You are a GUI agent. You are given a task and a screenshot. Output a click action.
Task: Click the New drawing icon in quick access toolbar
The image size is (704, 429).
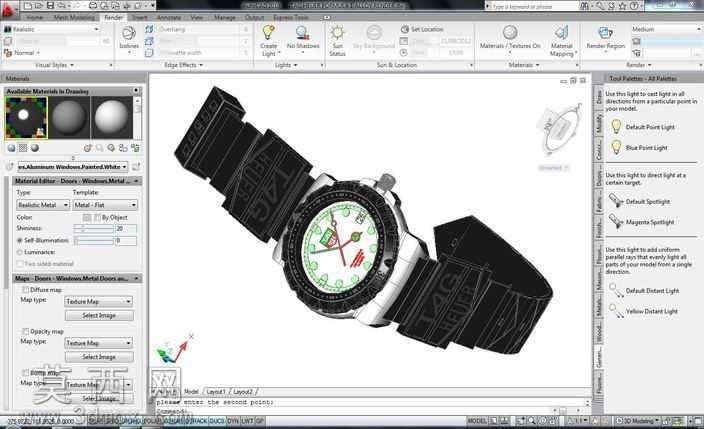28,6
